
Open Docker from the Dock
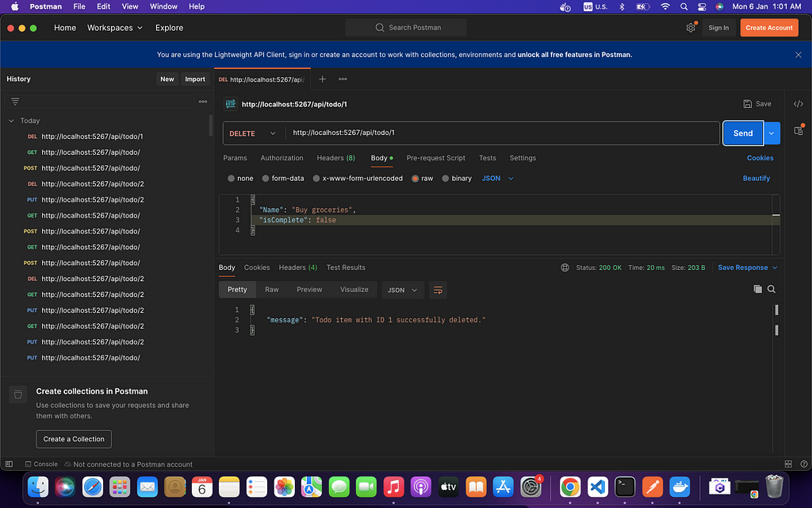pyautogui.click(x=680, y=487)
